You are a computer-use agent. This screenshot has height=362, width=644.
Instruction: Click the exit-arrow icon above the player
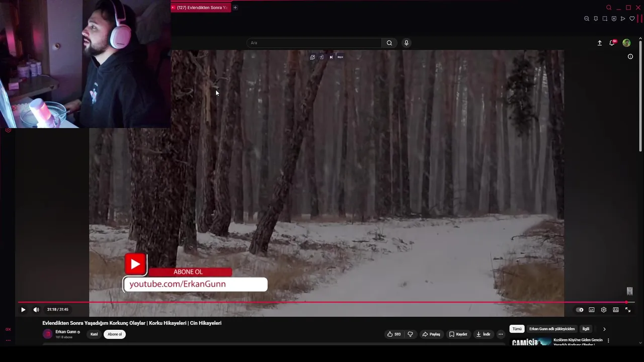tap(321, 57)
